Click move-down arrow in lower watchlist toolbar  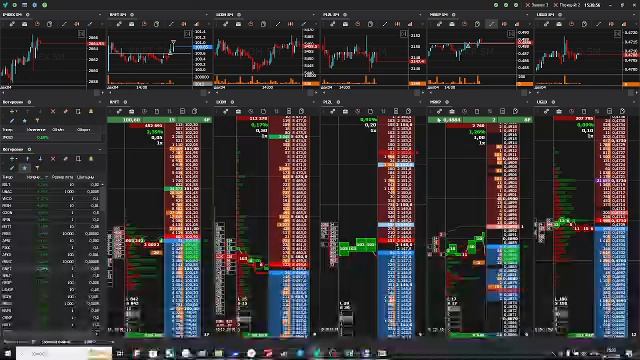pos(40,159)
